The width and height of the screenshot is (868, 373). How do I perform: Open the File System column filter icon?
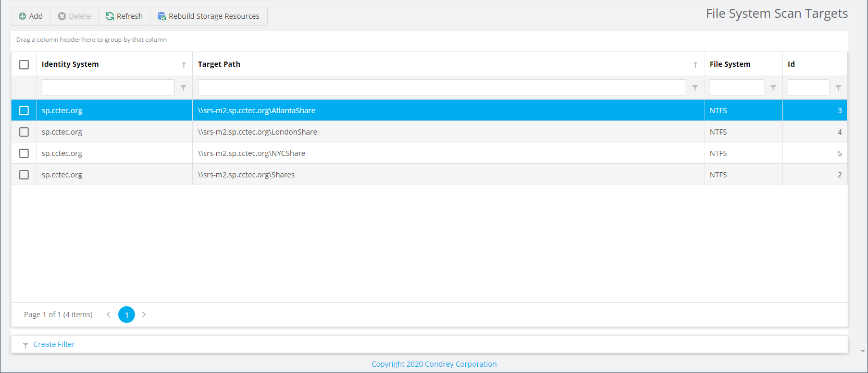click(773, 88)
